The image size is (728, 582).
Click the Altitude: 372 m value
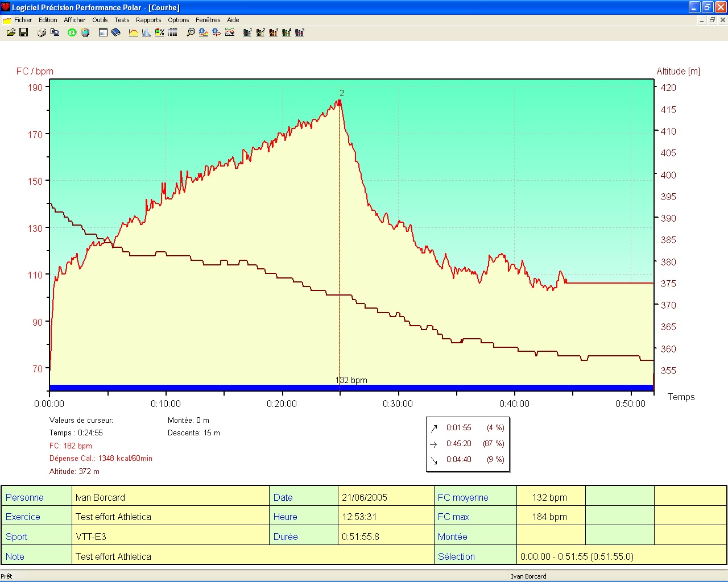coord(75,471)
